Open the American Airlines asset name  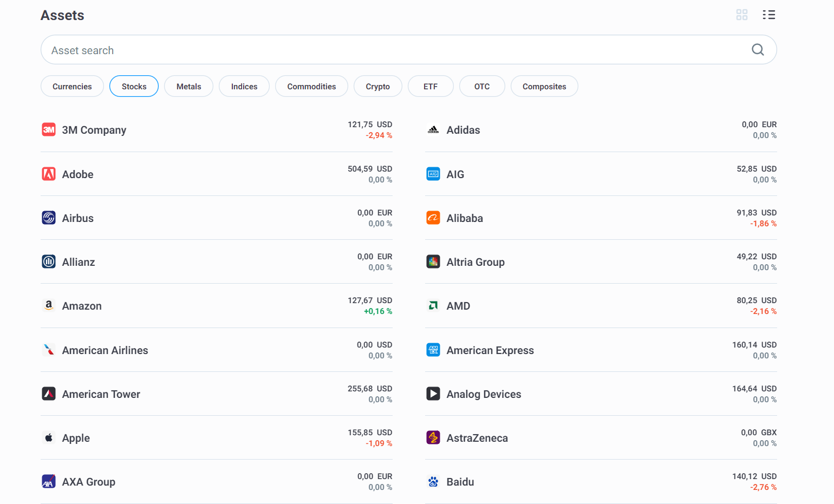[x=105, y=350]
